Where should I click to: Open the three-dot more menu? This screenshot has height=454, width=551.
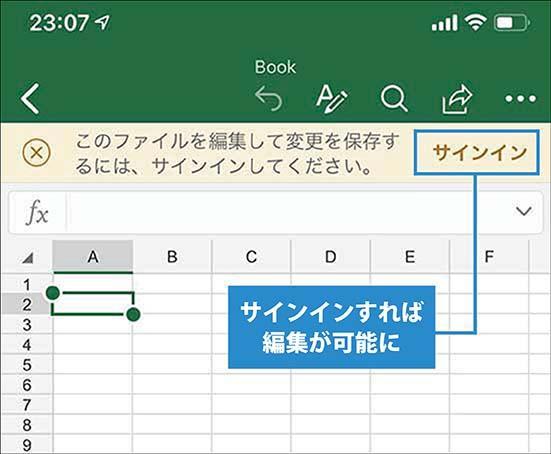520,99
